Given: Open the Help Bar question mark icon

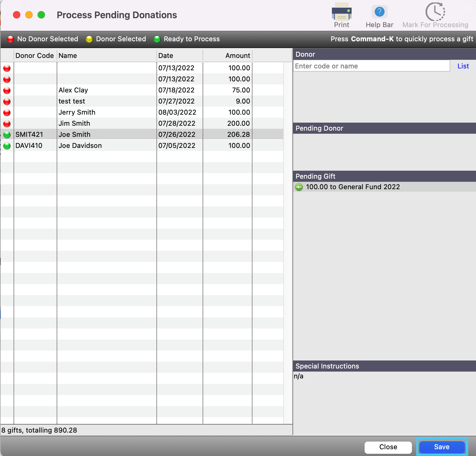Looking at the screenshot, I should 379,12.
